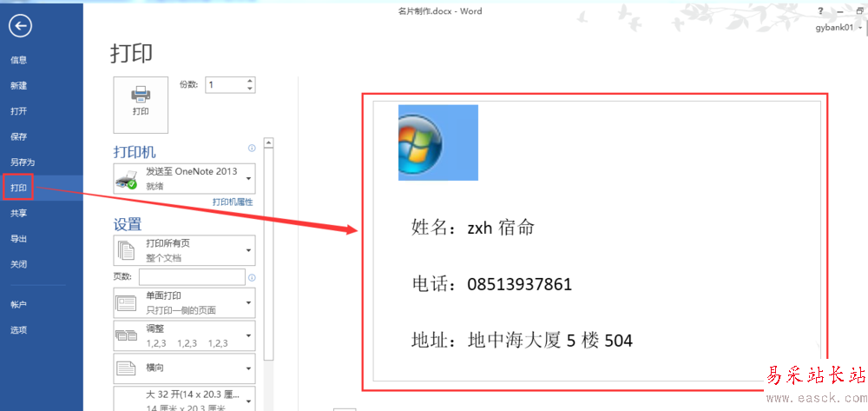Screen dimensions: 868x411
Task: Click the 姓名：zxh 宿命 text in preview
Action: click(472, 227)
